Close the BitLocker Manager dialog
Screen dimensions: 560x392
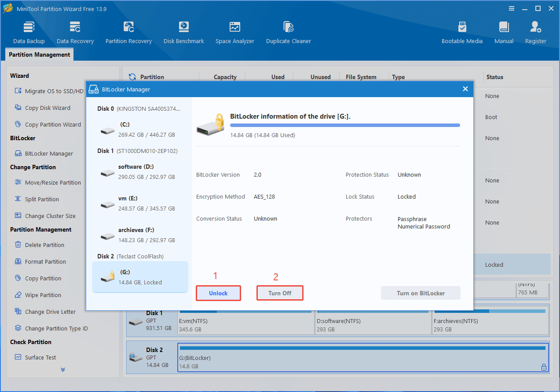point(465,89)
